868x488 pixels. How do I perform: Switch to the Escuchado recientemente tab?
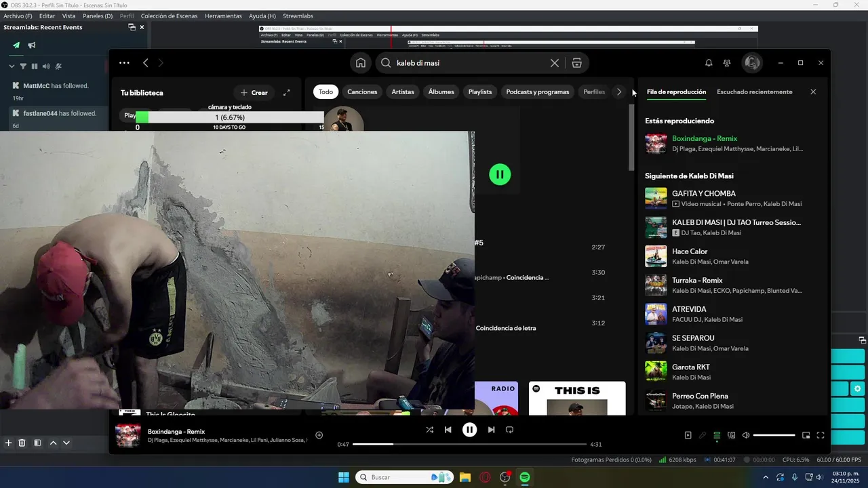click(754, 91)
